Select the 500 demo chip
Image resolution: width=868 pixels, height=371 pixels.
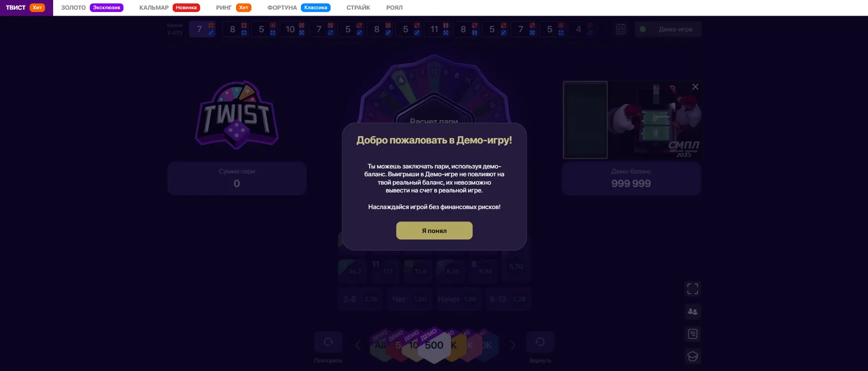[434, 345]
